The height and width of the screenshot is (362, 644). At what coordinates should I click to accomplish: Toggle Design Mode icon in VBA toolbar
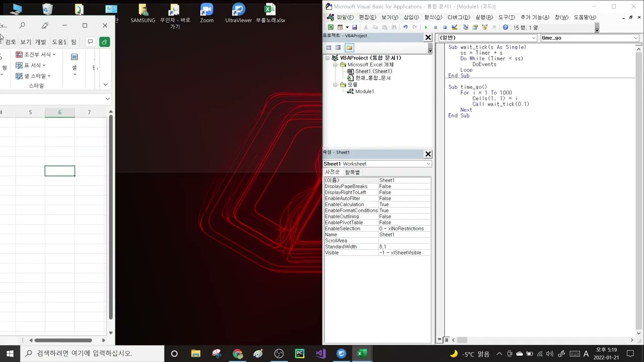pyautogui.click(x=454, y=27)
